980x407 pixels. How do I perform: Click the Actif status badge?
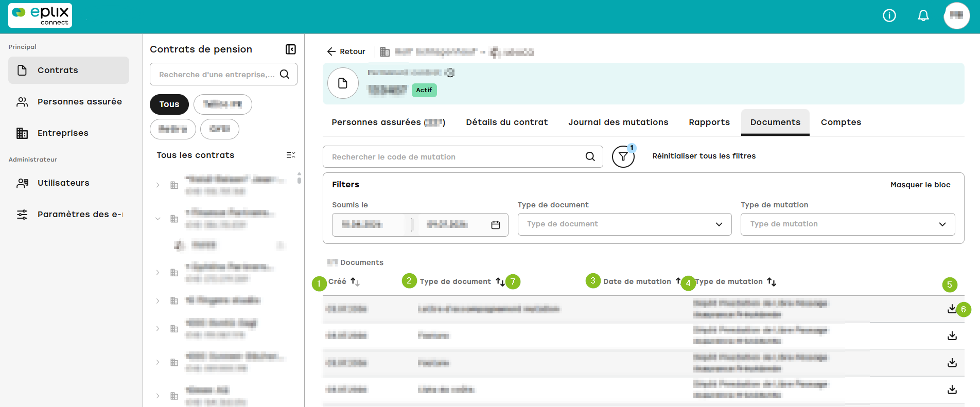tap(424, 90)
